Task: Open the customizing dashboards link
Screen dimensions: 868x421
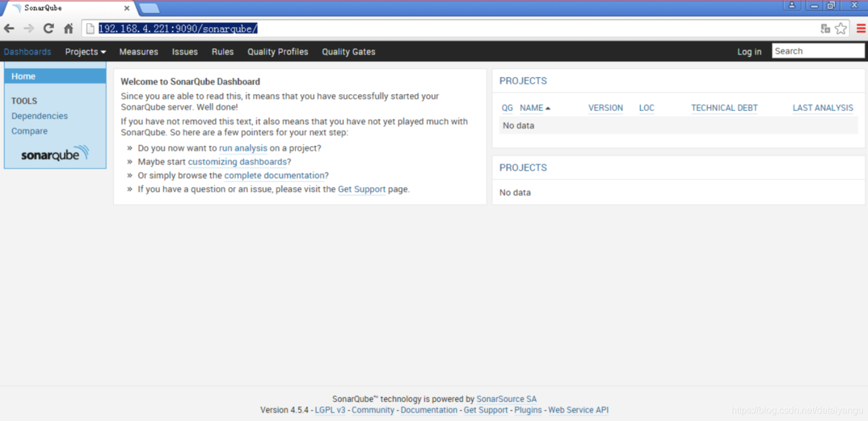Action: click(x=237, y=162)
